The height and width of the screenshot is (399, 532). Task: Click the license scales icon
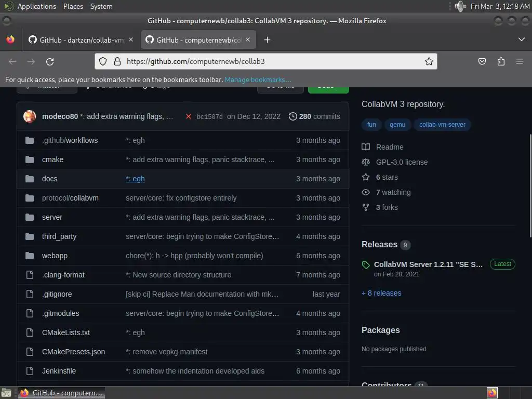point(366,162)
